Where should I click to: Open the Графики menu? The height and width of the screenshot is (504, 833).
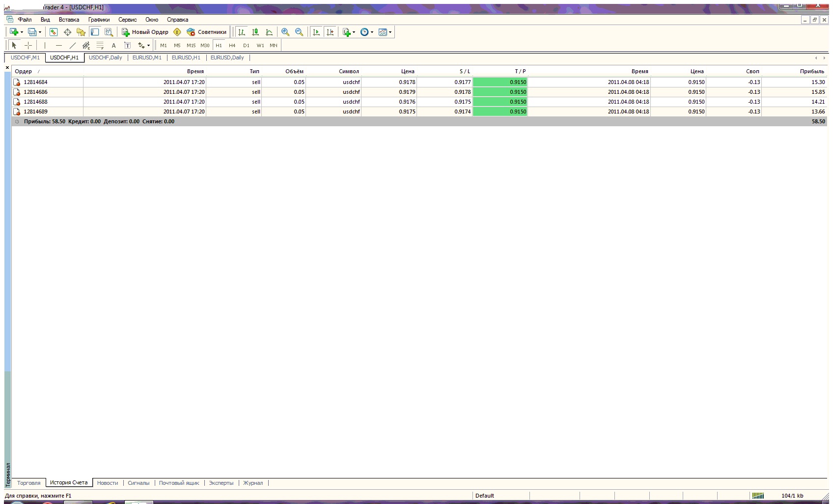click(99, 20)
